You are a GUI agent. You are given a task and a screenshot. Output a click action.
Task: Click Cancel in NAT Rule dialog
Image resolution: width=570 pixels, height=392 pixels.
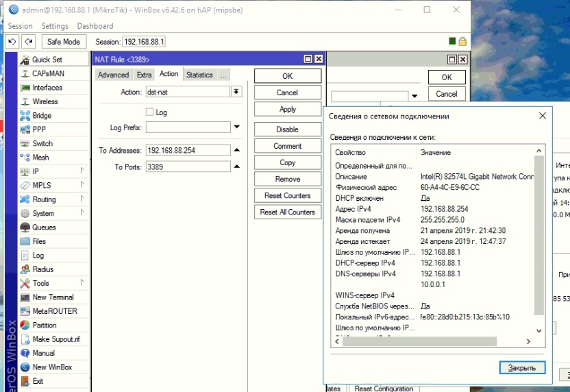coord(288,93)
